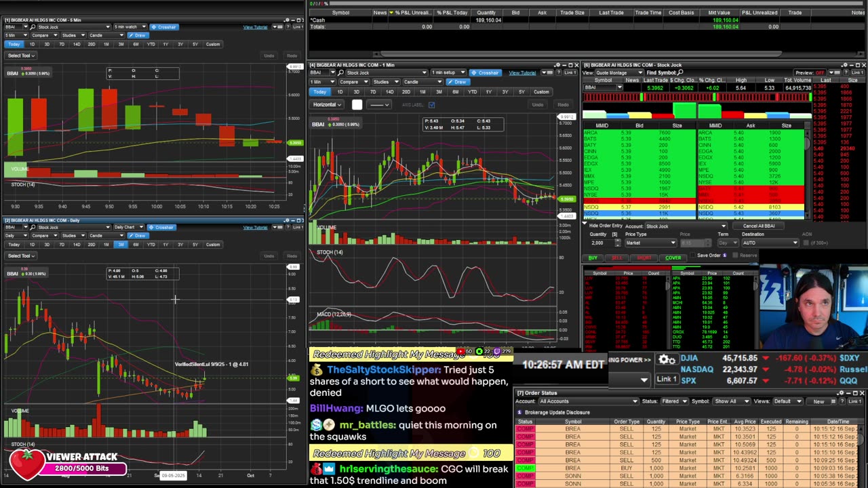This screenshot has height=488, width=868.
Task: Open layout menu icon in 5 Min chart
Action: pyautogui.click(x=278, y=27)
